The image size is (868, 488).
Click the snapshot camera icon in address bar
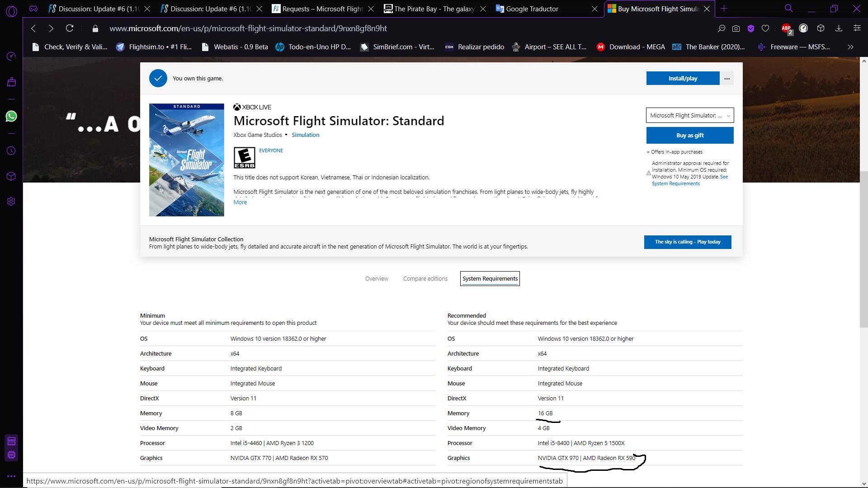pos(736,28)
